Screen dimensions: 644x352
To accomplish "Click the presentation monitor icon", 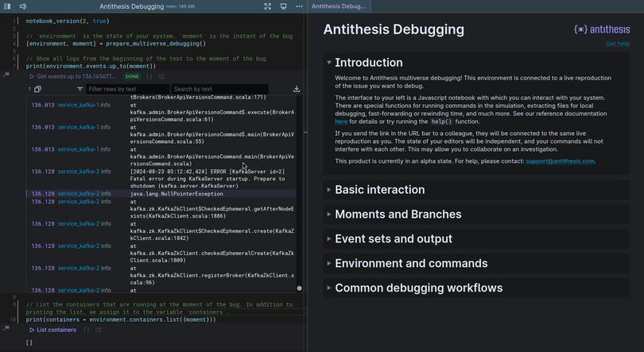I will click(283, 6).
